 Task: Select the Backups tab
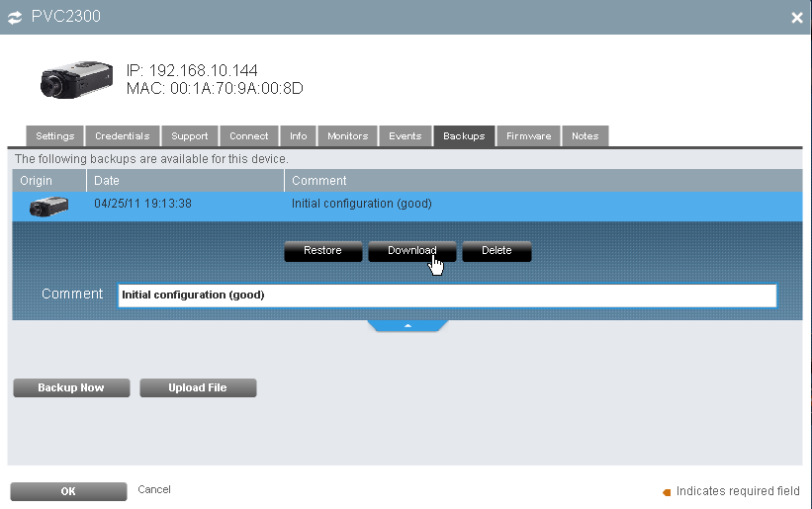coord(464,136)
